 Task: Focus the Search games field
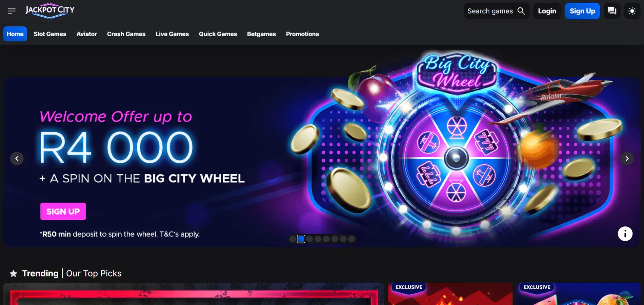(497, 11)
